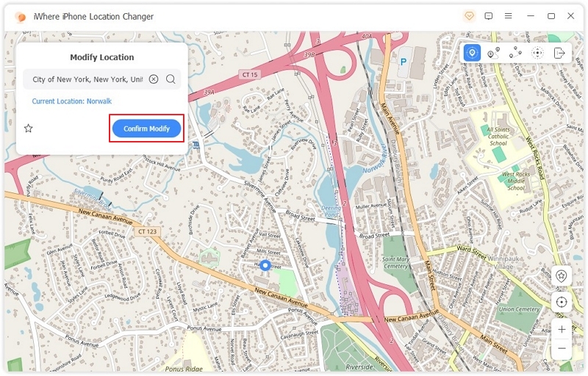
Task: Open the premium diamond upgrade icon
Action: tap(470, 15)
